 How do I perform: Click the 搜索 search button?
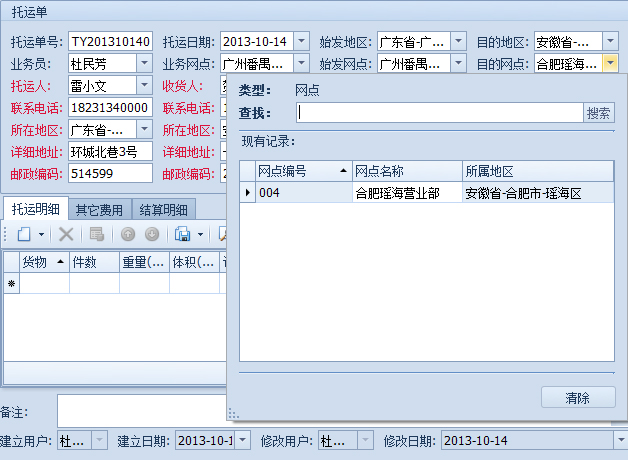coord(599,113)
